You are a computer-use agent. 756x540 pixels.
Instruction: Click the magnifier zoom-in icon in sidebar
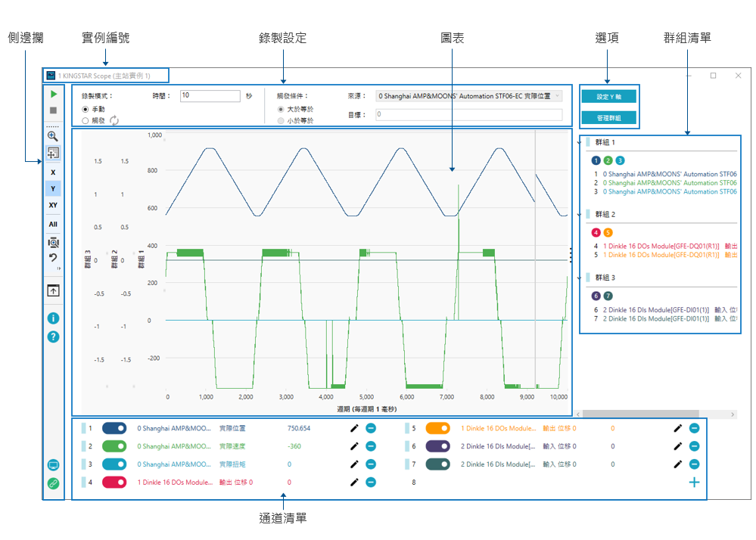pyautogui.click(x=53, y=136)
